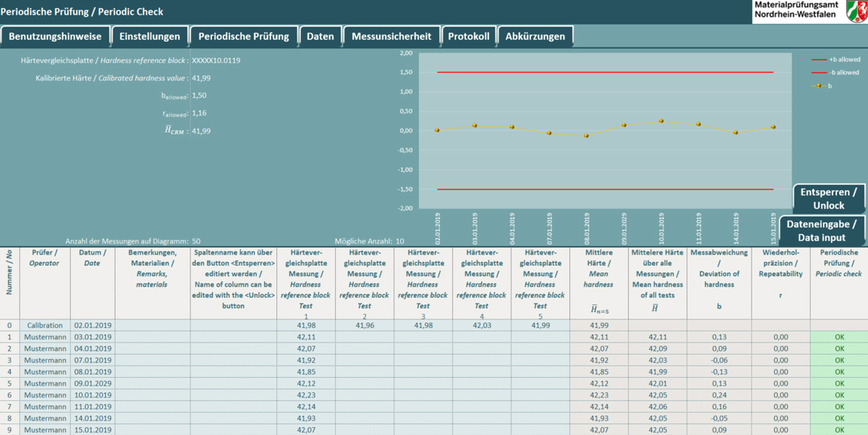
Task: Select the date cell 09.01.2029
Action: [92, 384]
